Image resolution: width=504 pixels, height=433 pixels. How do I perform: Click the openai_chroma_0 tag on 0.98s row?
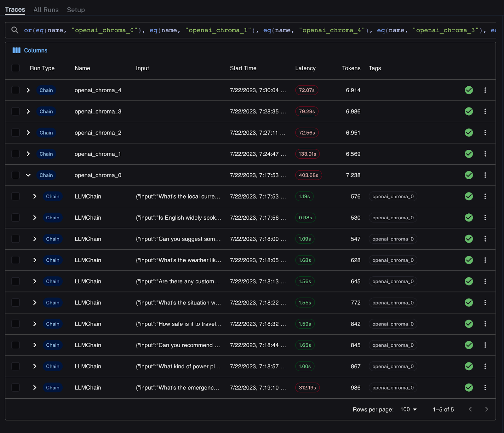click(x=393, y=218)
